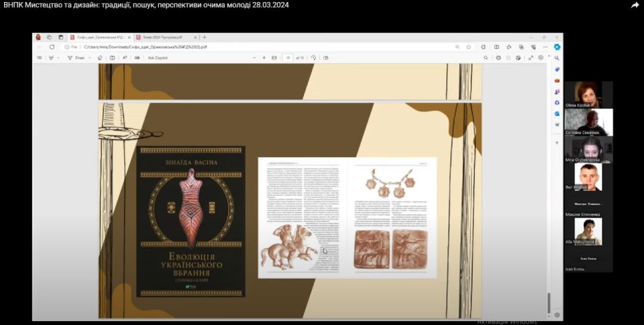Click the Ask Copilot button
644x325 pixels.
pyautogui.click(x=156, y=58)
